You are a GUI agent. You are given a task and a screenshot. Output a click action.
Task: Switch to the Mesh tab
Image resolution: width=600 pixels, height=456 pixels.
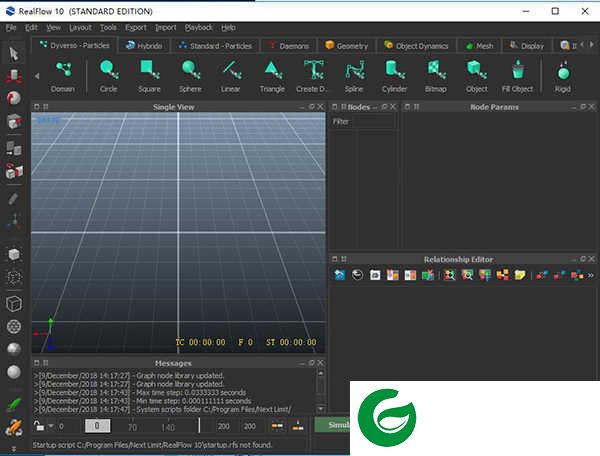pyautogui.click(x=479, y=46)
